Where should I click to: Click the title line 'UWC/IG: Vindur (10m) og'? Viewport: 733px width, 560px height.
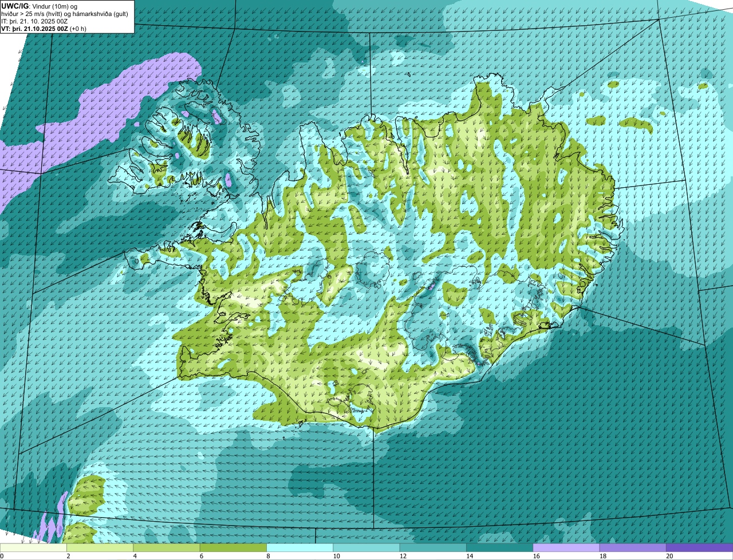[x=40, y=6]
